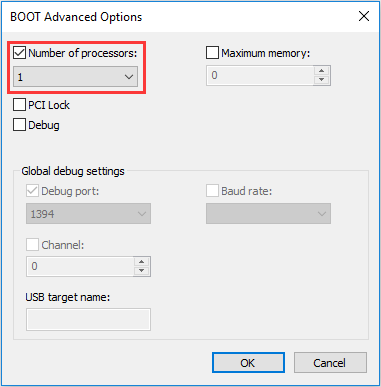Click the Cancel button
This screenshot has height=387, width=381.
coord(330,363)
